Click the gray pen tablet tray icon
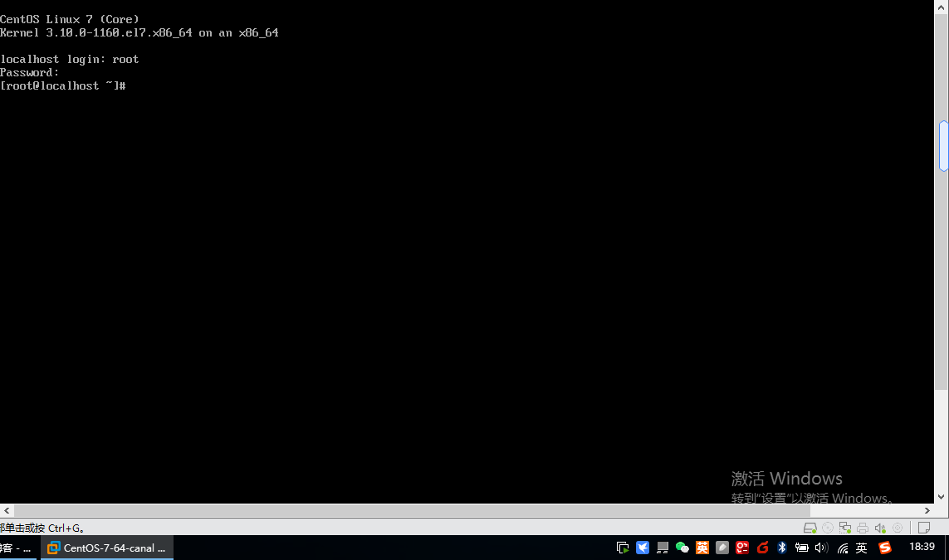The image size is (949, 560). [722, 548]
